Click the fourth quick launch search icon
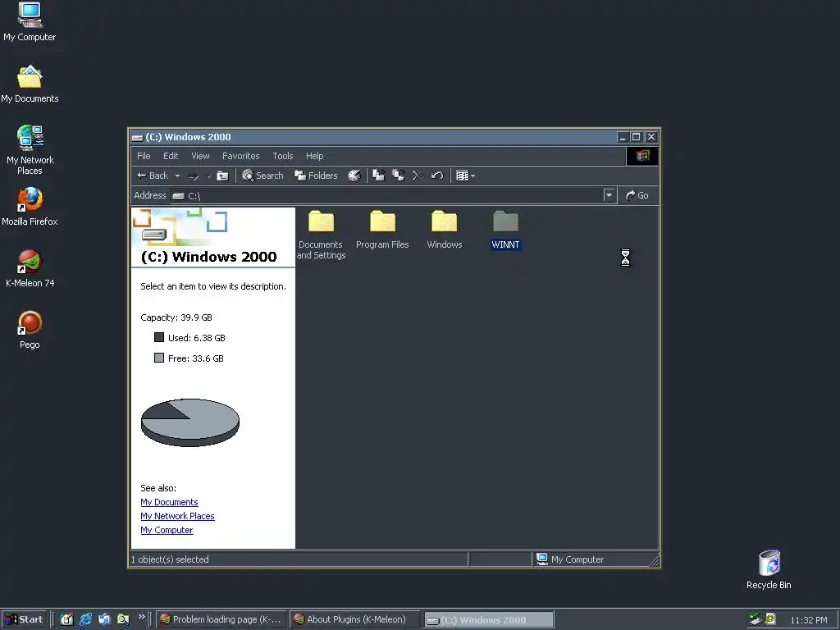This screenshot has height=630, width=840. click(x=123, y=619)
